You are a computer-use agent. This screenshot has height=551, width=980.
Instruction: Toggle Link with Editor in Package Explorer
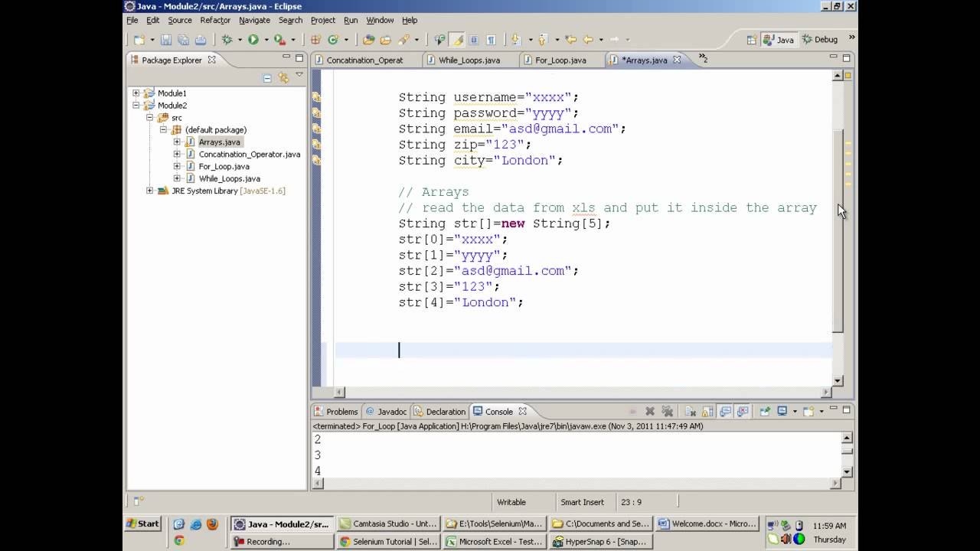283,77
